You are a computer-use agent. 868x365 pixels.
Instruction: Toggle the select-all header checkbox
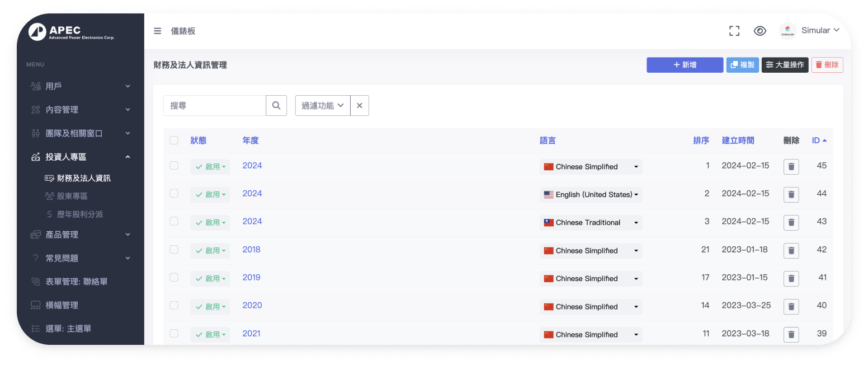tap(174, 141)
